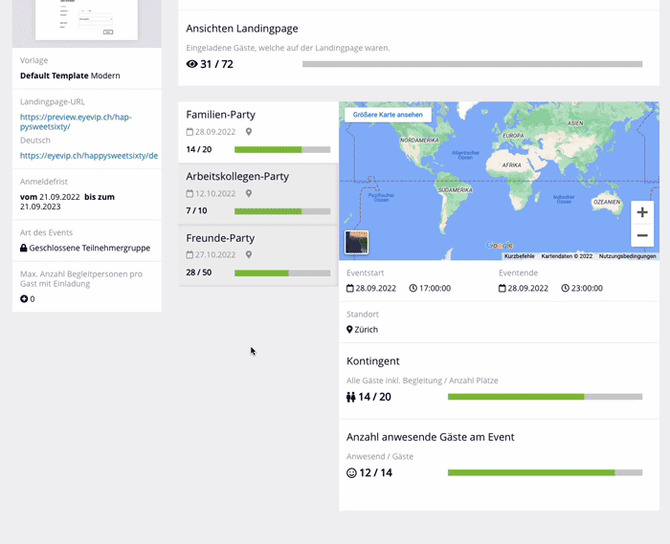Select the Freunde-Party event
Image resolution: width=670 pixels, height=544 pixels.
pyautogui.click(x=258, y=255)
